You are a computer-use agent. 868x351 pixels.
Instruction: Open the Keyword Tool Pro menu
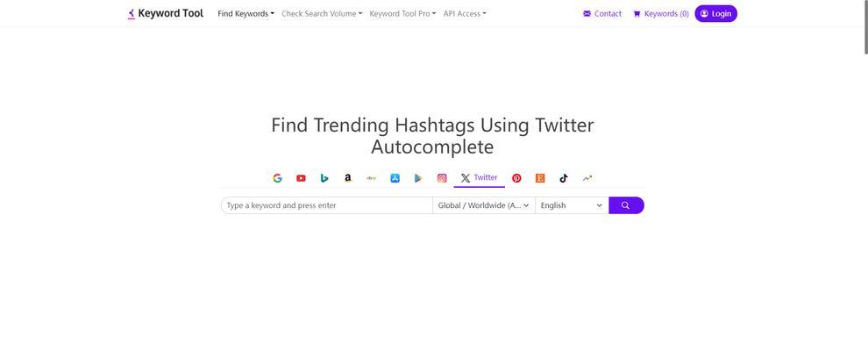(402, 14)
